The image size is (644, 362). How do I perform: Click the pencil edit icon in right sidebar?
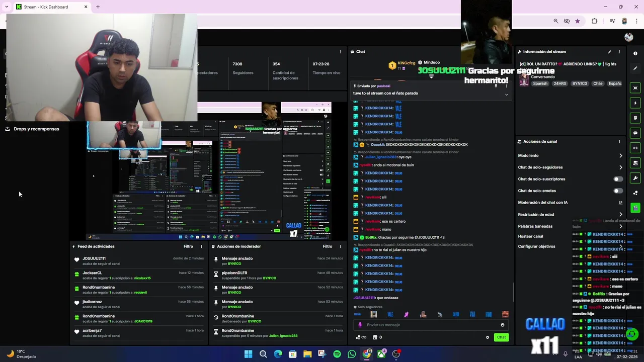(635, 68)
